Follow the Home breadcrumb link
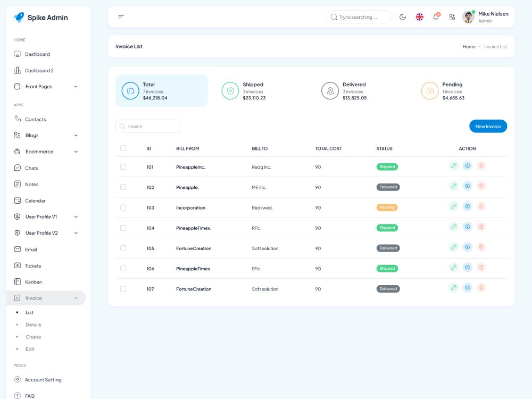The width and height of the screenshot is (532, 399). coord(469,47)
